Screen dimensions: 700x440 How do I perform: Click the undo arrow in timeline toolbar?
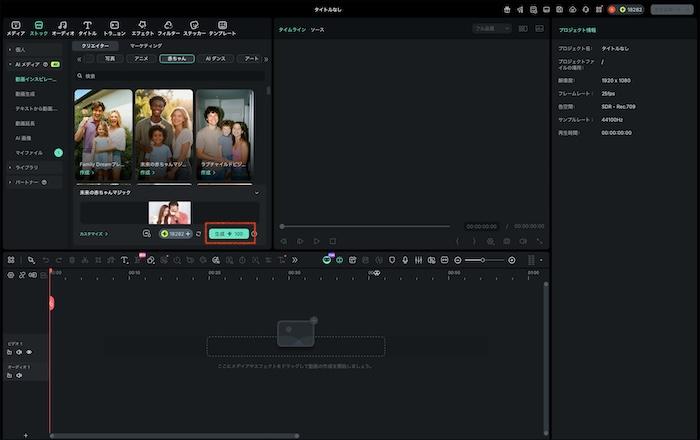coord(46,259)
